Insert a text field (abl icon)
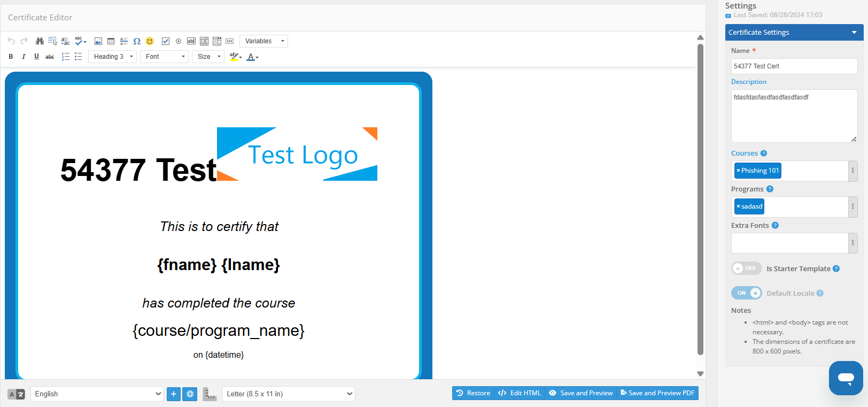The height and width of the screenshot is (407, 868). pyautogui.click(x=191, y=41)
